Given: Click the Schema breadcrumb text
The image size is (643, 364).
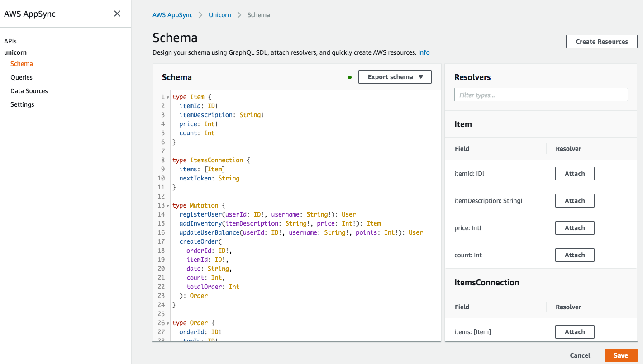Looking at the screenshot, I should pyautogui.click(x=258, y=15).
